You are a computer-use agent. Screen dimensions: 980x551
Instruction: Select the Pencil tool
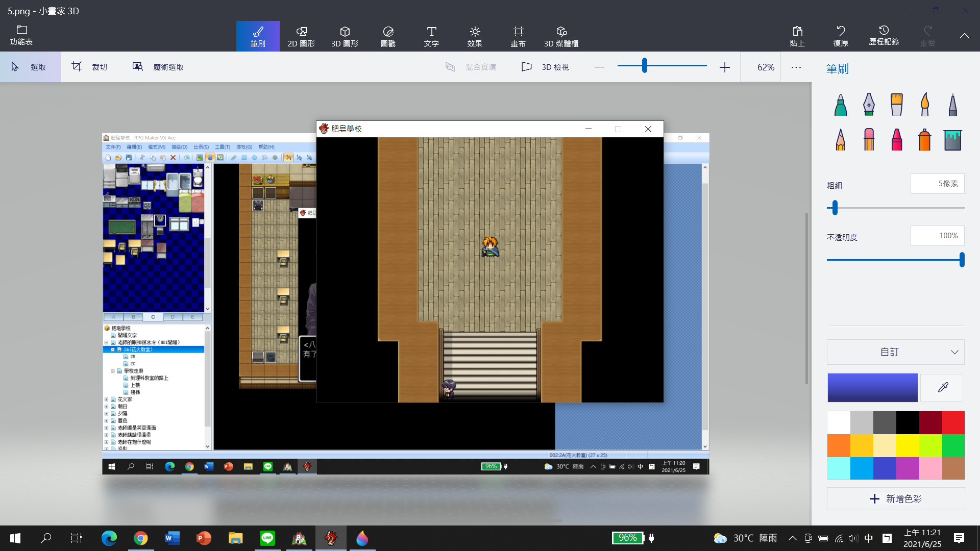point(840,139)
